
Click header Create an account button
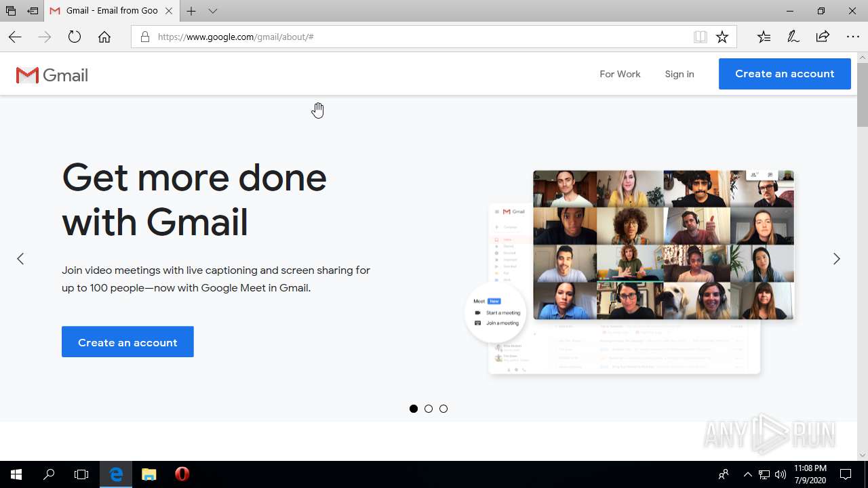pyautogui.click(x=785, y=74)
